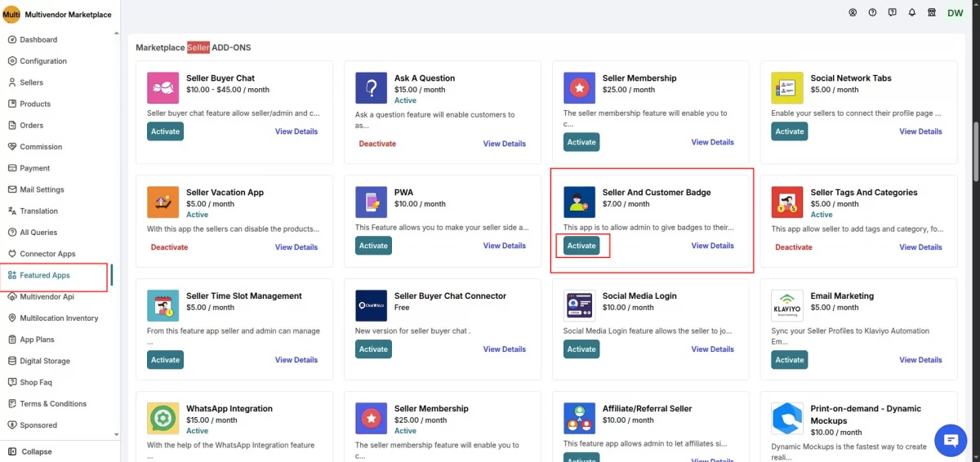Deactivate Seller Tags And Categories

pos(794,247)
